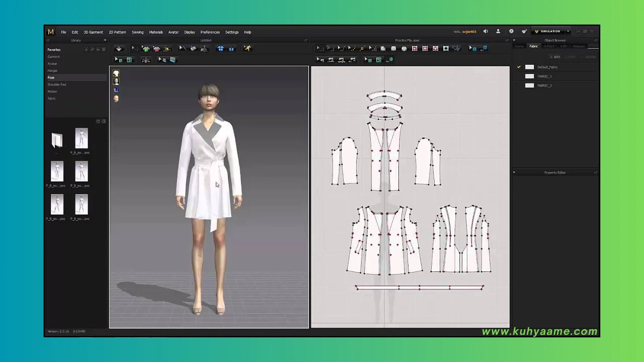This screenshot has height=362, width=644.
Task: Select the Circle pattern tool in 2D toolbar
Action: (x=404, y=48)
